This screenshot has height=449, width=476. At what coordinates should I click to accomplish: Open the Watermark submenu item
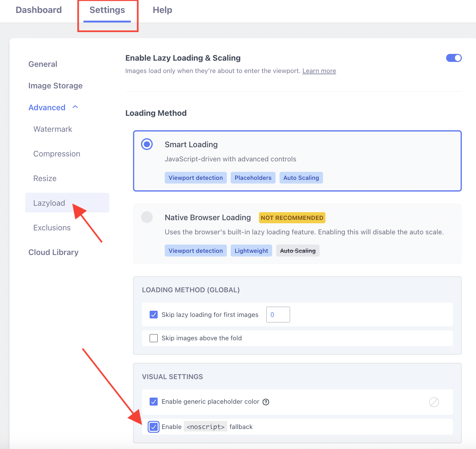point(53,129)
